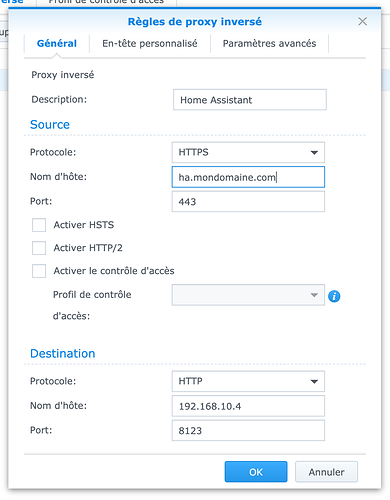Expand the Destination Protocole dropdown set to HTTP

pos(248,381)
